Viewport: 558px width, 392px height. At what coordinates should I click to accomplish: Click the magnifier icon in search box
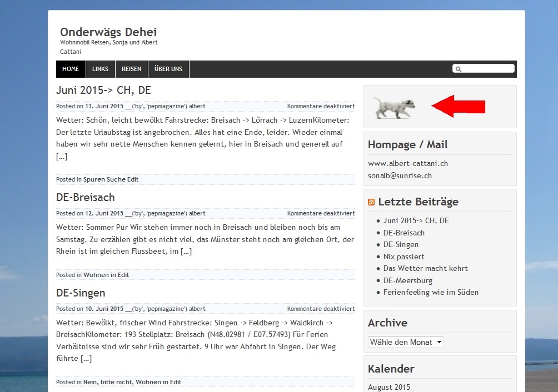(459, 69)
